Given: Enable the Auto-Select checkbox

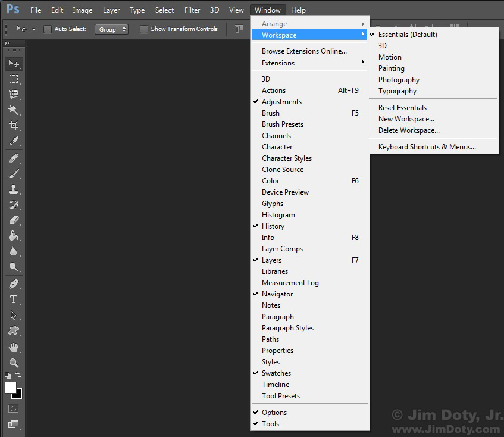Looking at the screenshot, I should click(48, 29).
